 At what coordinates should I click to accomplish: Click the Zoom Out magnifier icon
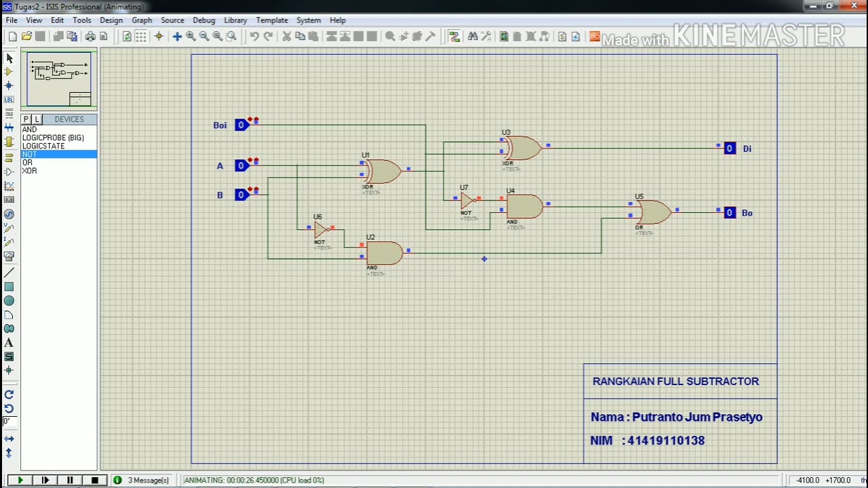[204, 37]
